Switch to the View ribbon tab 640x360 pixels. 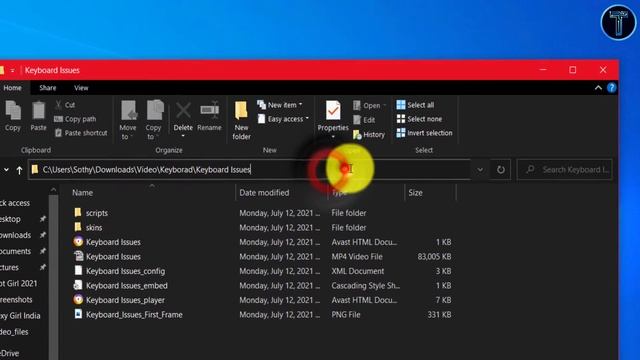click(81, 88)
